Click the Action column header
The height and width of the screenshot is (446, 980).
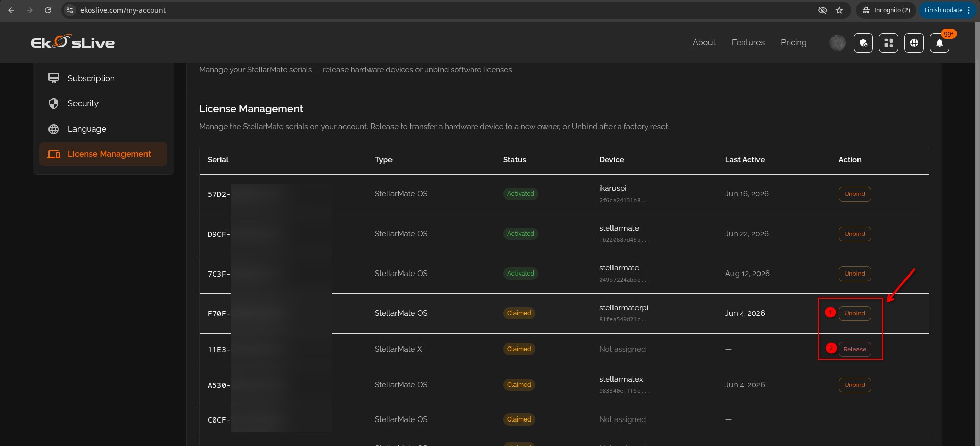pyautogui.click(x=850, y=160)
